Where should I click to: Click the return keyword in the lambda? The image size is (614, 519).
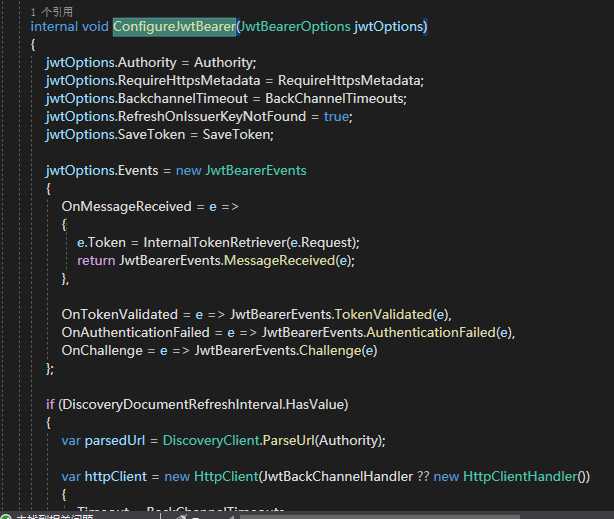coord(96,260)
